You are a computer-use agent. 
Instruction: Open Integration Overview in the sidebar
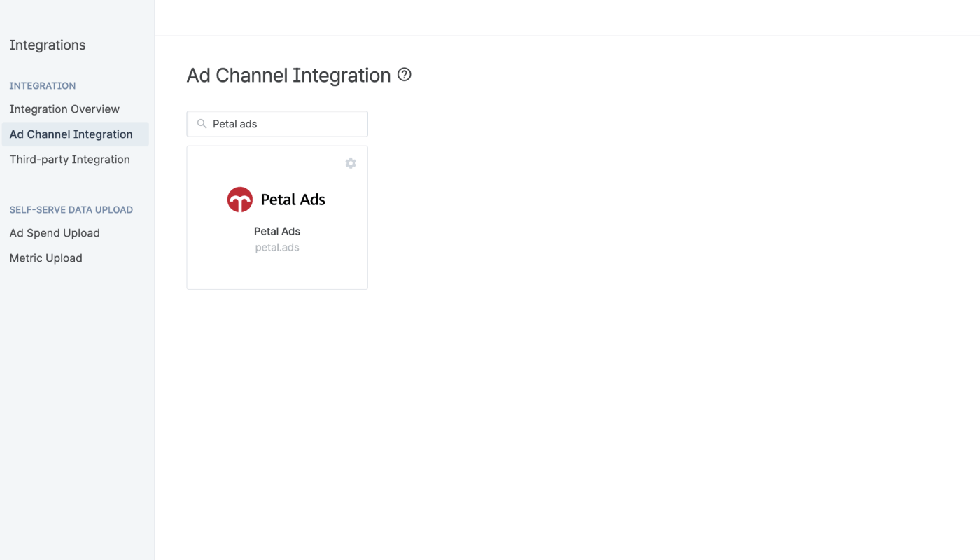(x=64, y=109)
